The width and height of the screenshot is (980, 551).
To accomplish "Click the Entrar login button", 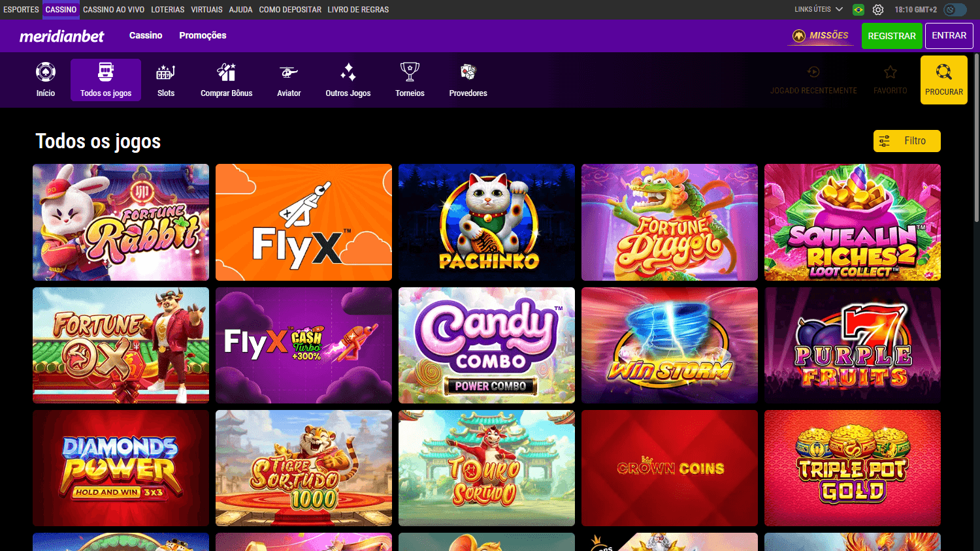I will pos(949,36).
